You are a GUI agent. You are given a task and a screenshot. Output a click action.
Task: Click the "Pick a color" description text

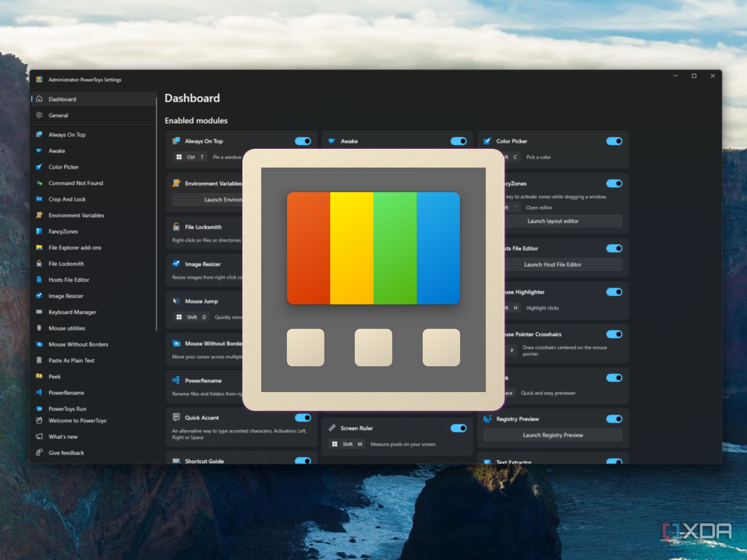coord(538,157)
